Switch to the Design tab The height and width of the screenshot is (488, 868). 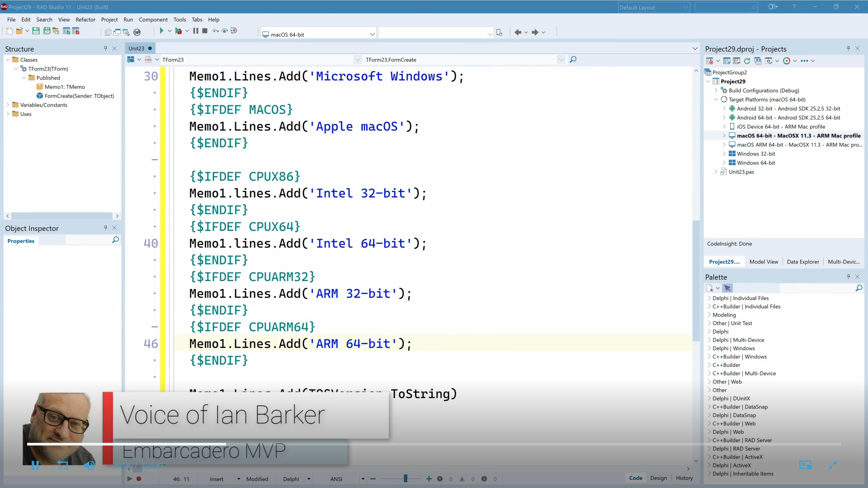(x=658, y=478)
